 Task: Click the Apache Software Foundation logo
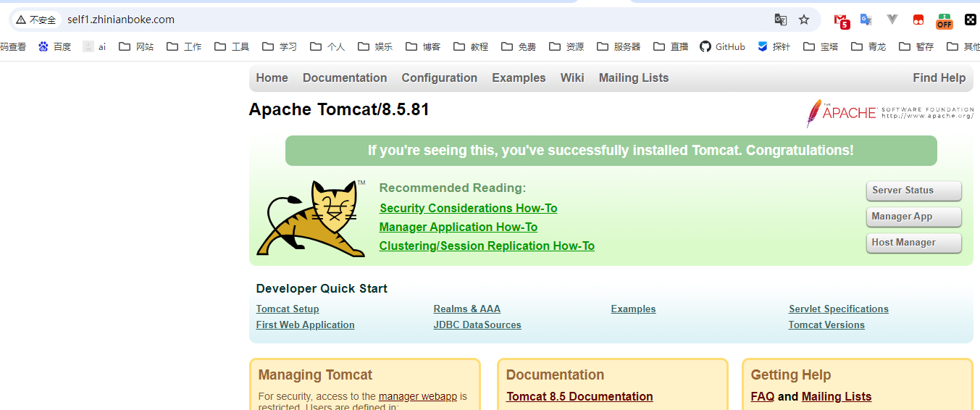tap(889, 113)
